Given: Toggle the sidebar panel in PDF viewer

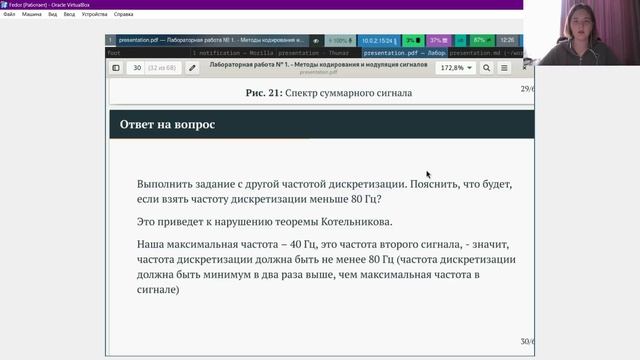Looking at the screenshot, I should [116, 68].
